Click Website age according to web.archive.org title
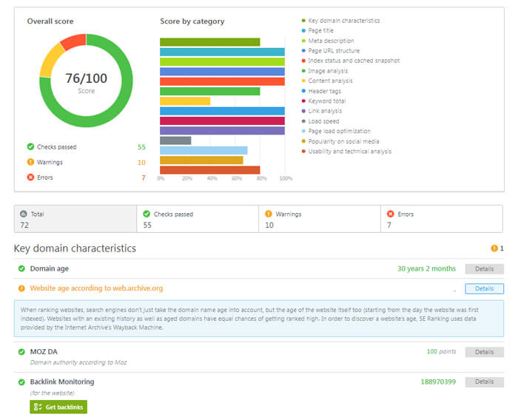Image resolution: width=518 pixels, height=420 pixels. pos(96,288)
